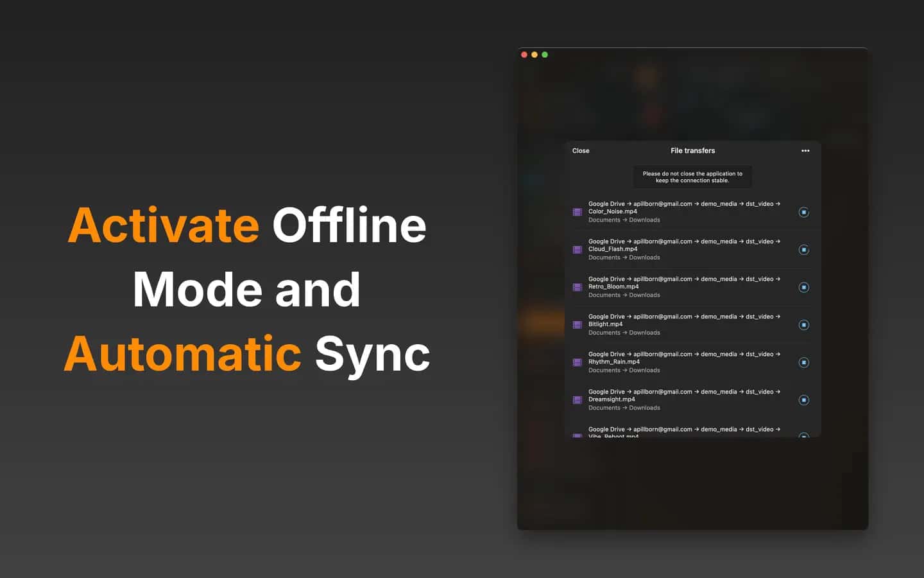Click the video file icon of Rhythm_Rain.mp4
924x578 pixels.
tap(577, 362)
